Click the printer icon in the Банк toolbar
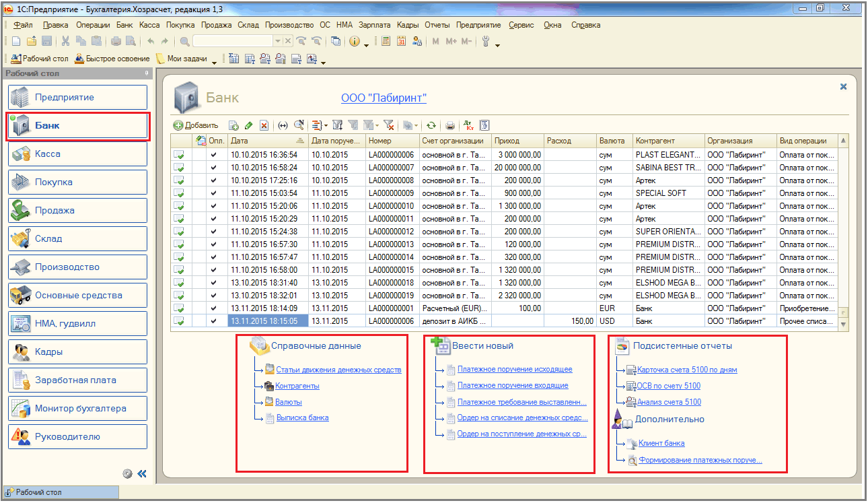The height and width of the screenshot is (503, 868). coord(450,125)
